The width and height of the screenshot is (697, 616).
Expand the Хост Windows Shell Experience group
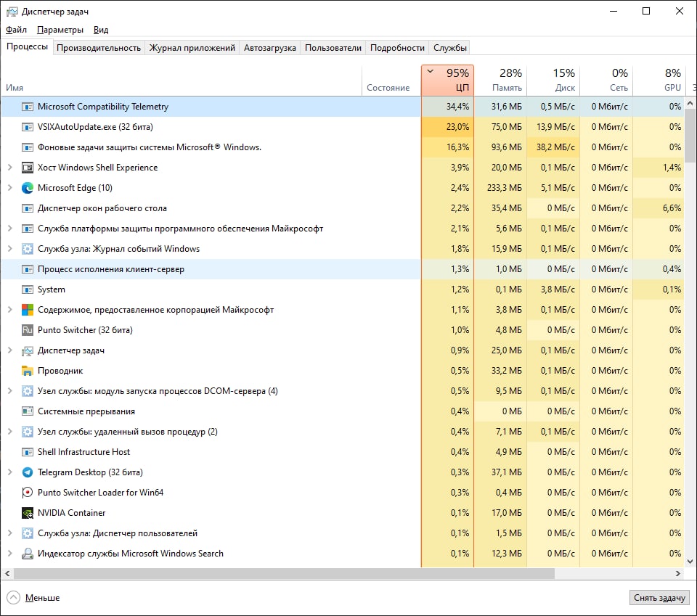pyautogui.click(x=9, y=168)
